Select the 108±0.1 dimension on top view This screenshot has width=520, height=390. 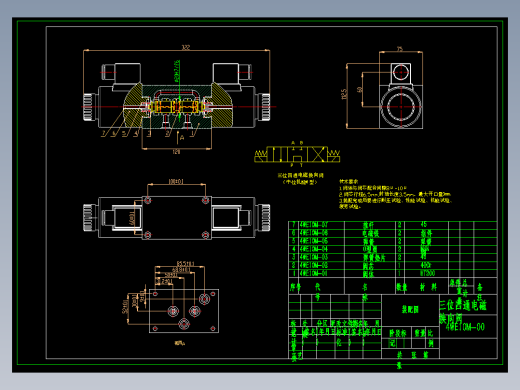coord(176,181)
